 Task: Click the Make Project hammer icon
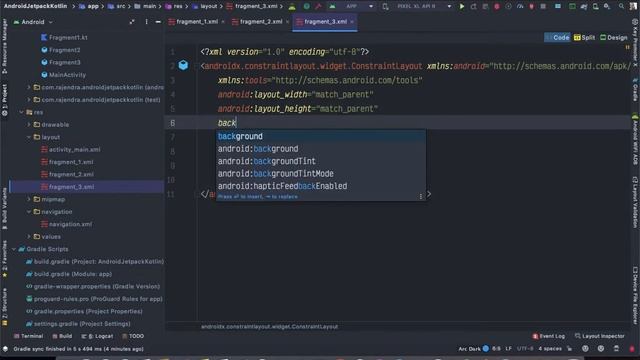tap(318, 7)
